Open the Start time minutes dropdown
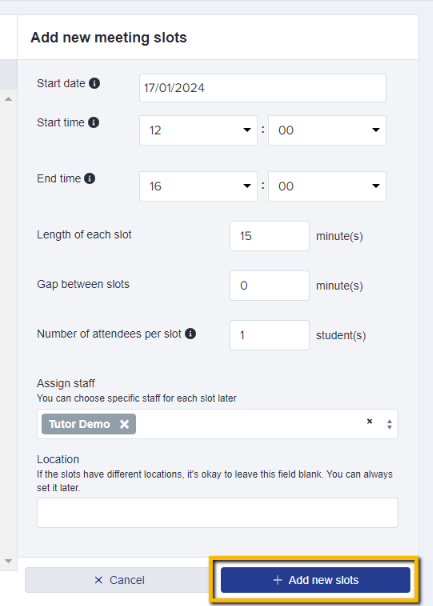Image resolution: width=433 pixels, height=606 pixels. point(327,130)
